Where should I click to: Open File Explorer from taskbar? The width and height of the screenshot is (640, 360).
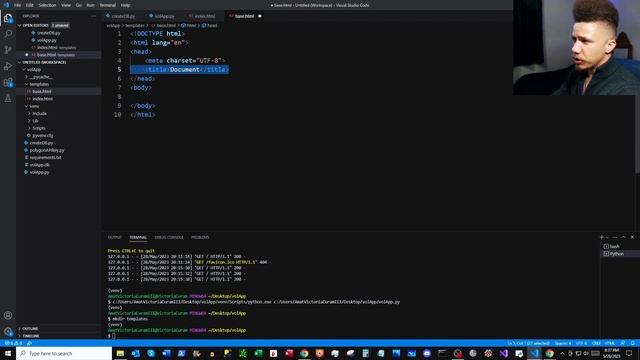click(120, 353)
